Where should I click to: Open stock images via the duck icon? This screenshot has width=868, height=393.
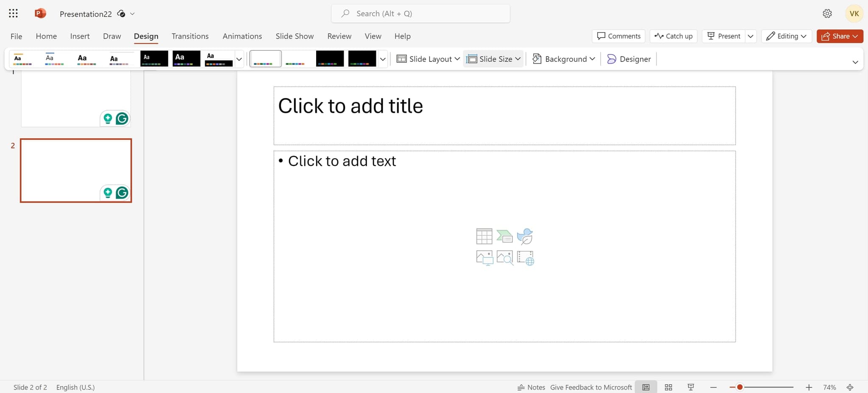point(525,236)
